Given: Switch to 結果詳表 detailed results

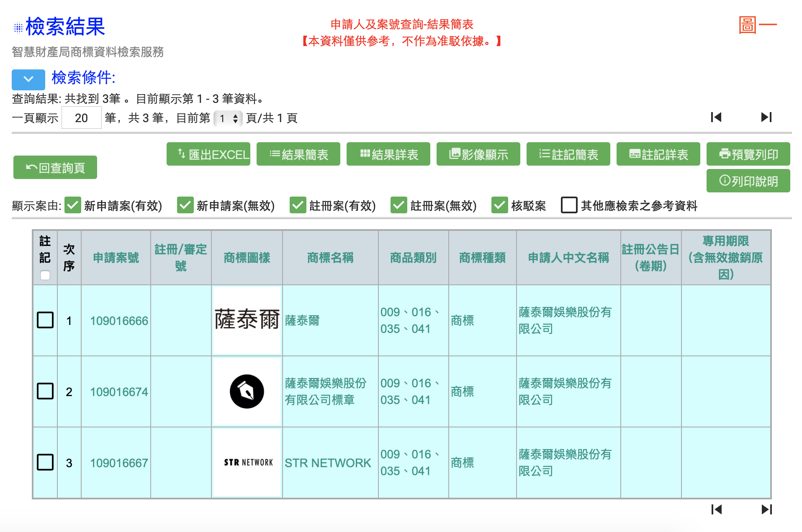Looking at the screenshot, I should point(388,154).
